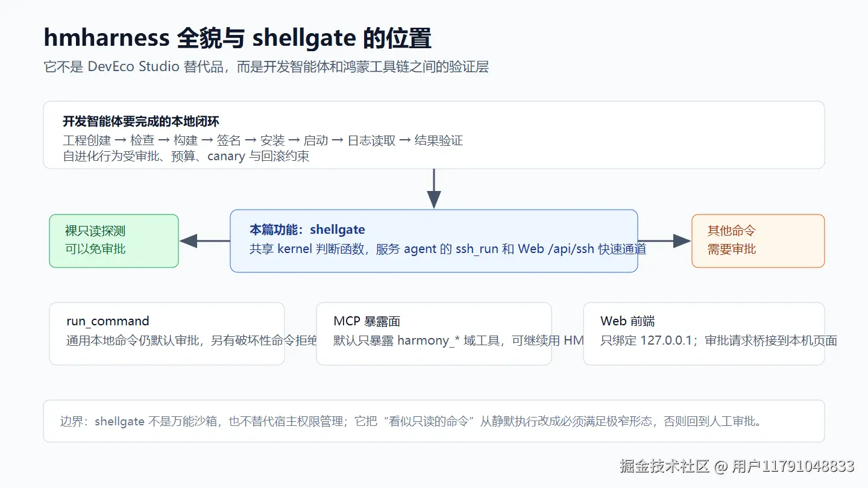This screenshot has width=868, height=488.
Task: Select the line '自进化行为受审批、预算、canary 与回滚约束'
Action: [186, 156]
